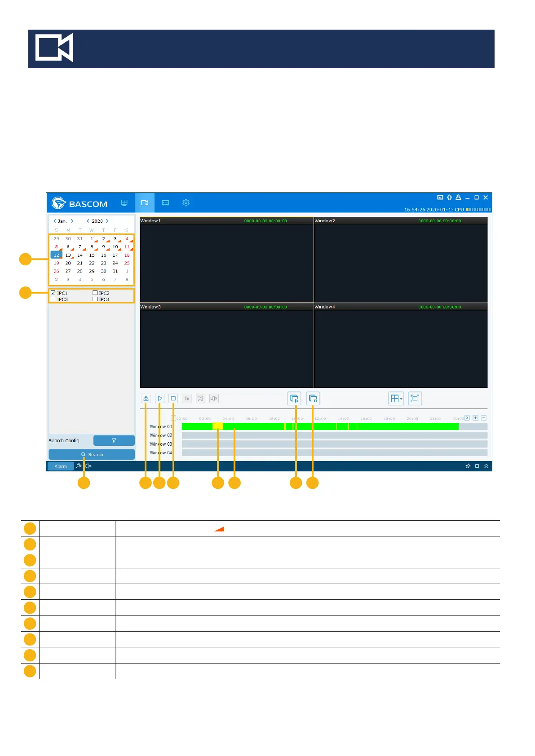Go to next year arrow beside 2020
Screen dimensions: 535x756
(x=107, y=221)
